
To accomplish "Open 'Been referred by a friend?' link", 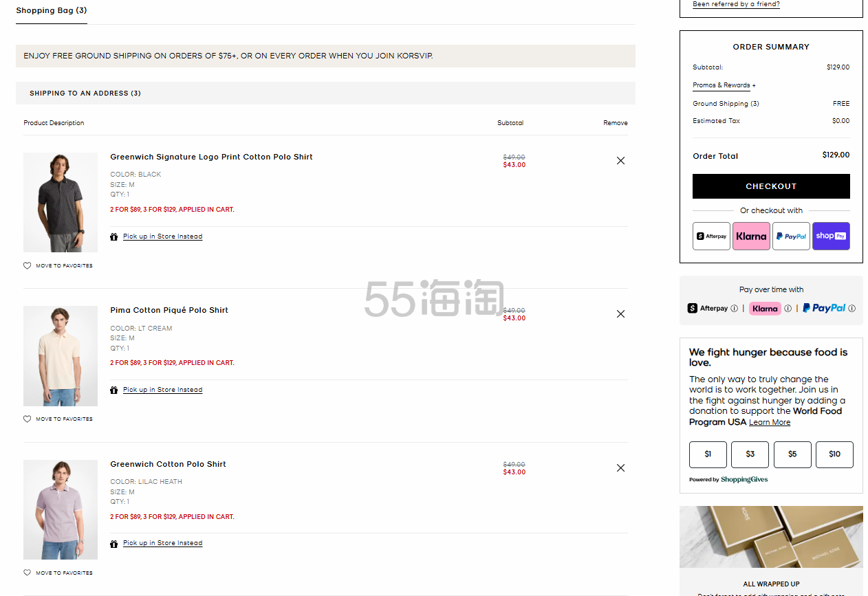I will click(736, 4).
